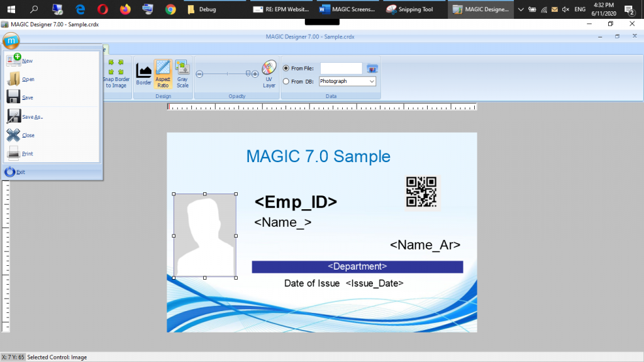
Task: Enable the Aspect Ratio option
Action: [x=163, y=70]
